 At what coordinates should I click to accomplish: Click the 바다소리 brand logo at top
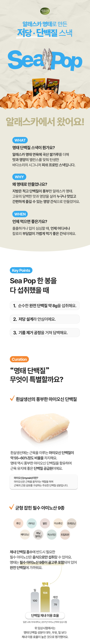pyautogui.click(x=45, y=11)
